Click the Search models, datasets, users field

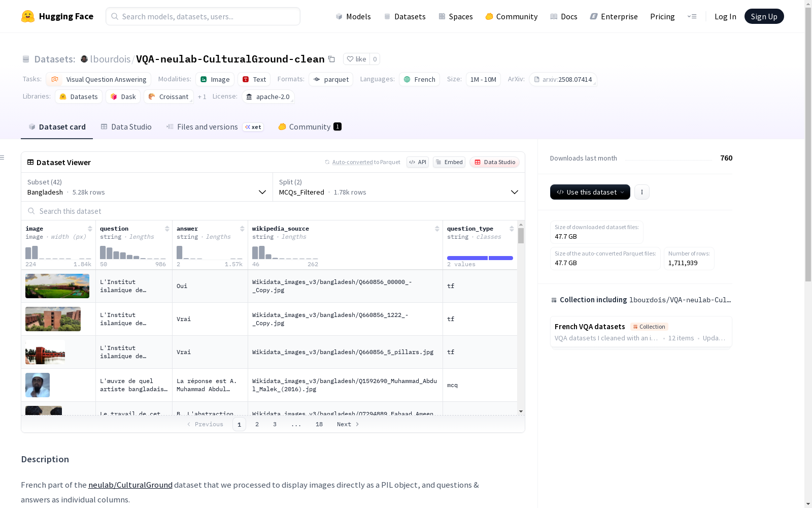(x=203, y=16)
